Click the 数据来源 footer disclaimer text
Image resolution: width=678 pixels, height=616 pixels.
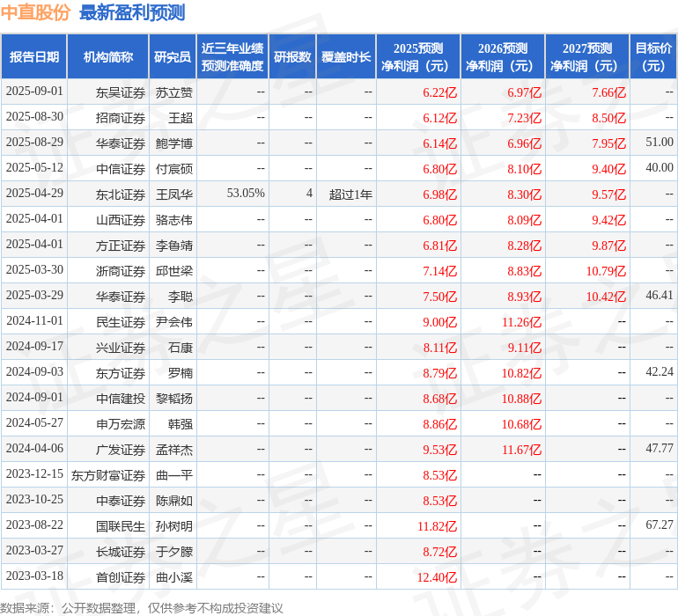pyautogui.click(x=142, y=608)
